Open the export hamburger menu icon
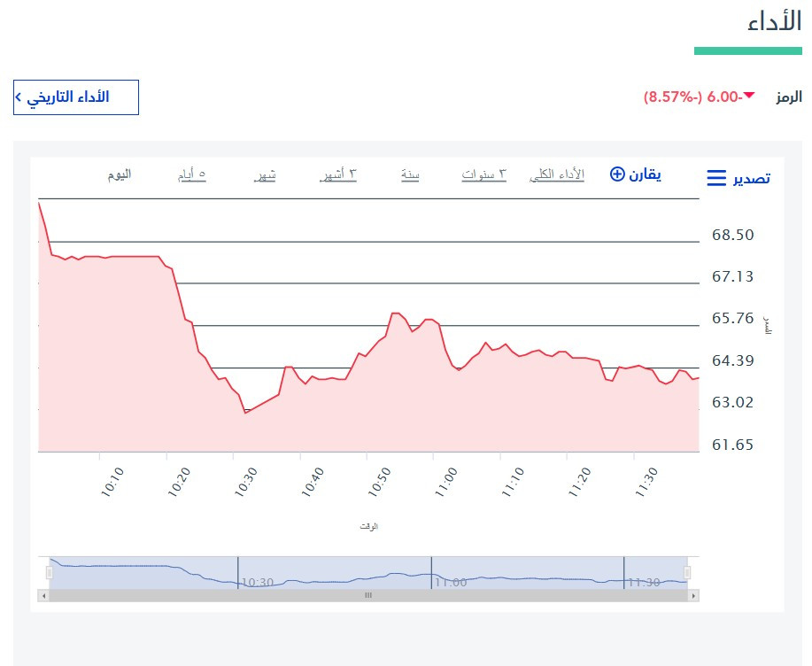This screenshot has height=666, width=812. pyautogui.click(x=716, y=178)
